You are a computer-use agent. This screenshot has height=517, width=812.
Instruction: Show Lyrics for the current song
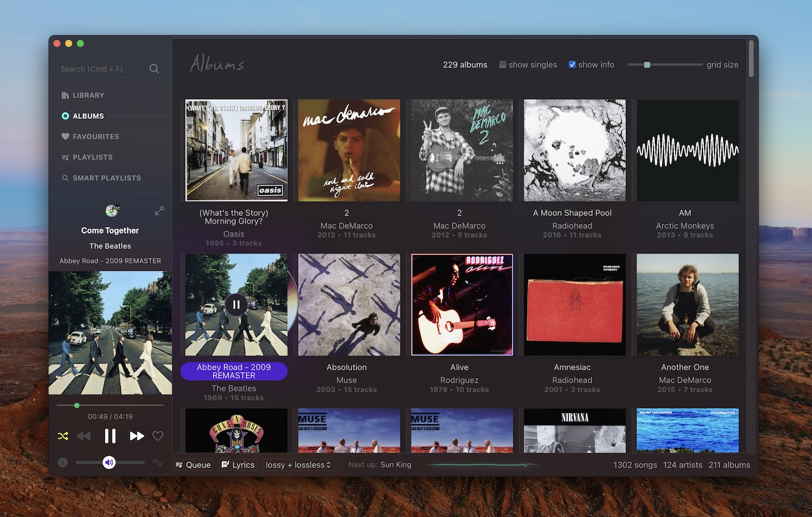click(238, 465)
